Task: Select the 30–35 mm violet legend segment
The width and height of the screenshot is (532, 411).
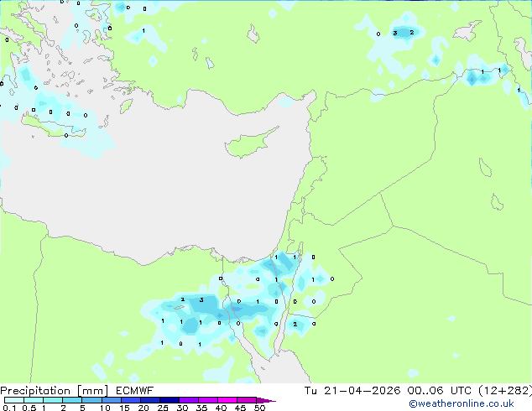Action: 188,400
